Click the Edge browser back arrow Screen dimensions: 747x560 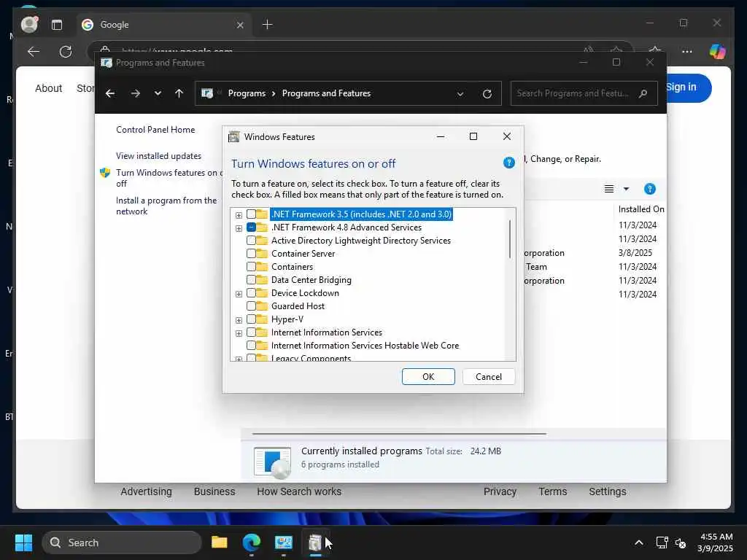coord(34,52)
